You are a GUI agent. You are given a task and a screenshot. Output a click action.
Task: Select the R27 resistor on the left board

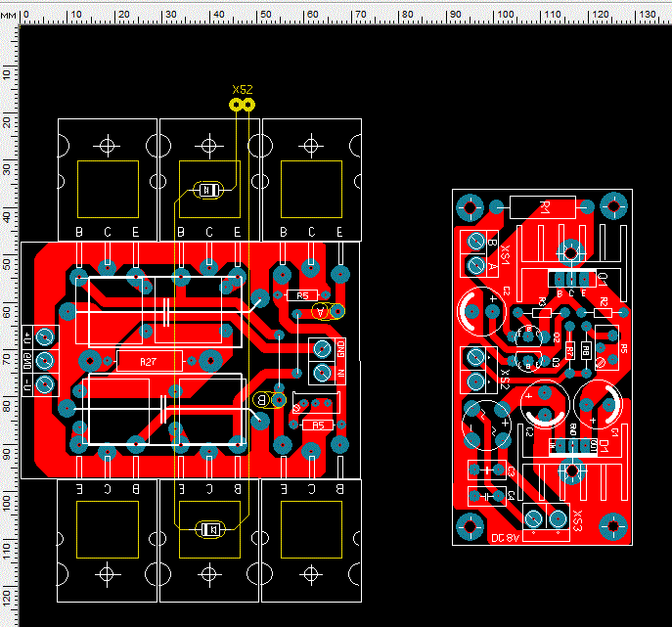pyautogui.click(x=149, y=361)
